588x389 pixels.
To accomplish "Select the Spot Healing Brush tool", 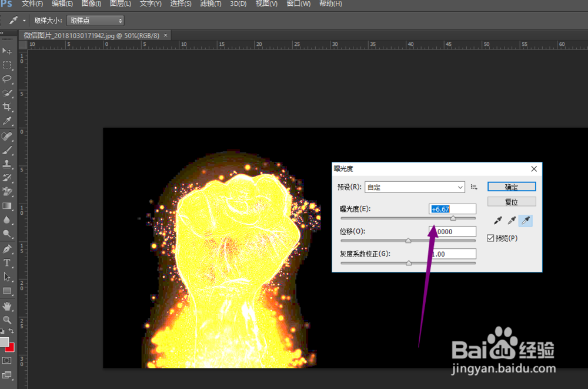I will tap(6, 136).
